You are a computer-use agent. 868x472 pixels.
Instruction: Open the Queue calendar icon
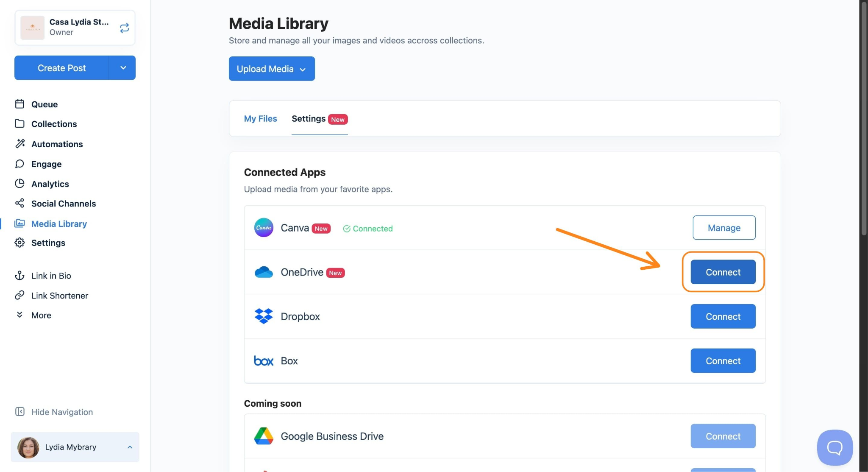[x=19, y=104]
